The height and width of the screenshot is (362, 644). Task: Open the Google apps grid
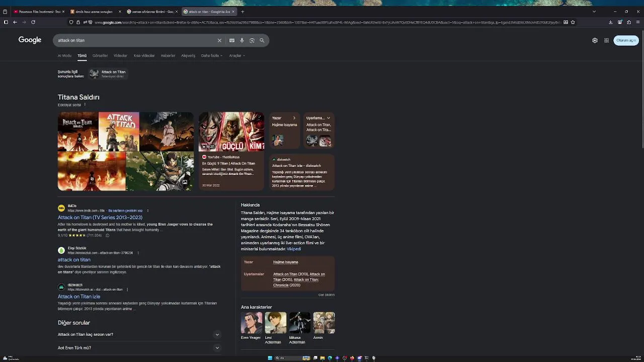[x=606, y=40]
